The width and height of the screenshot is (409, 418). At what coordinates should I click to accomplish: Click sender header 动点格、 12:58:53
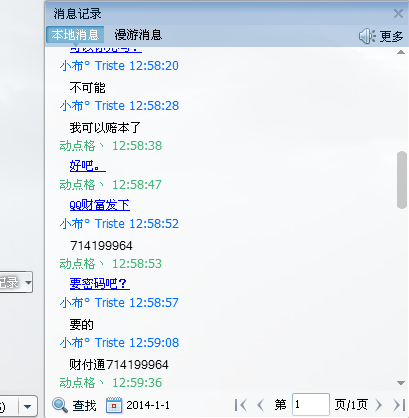(x=111, y=264)
